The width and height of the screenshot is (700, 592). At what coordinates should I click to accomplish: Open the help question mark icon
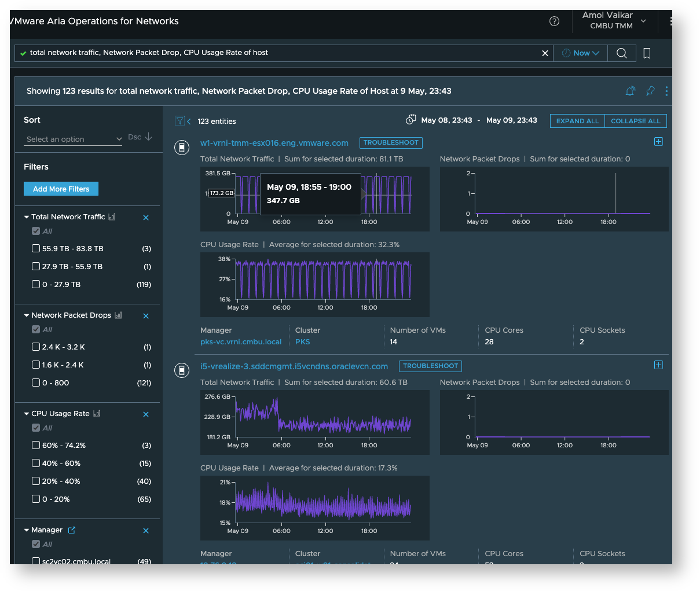point(554,21)
